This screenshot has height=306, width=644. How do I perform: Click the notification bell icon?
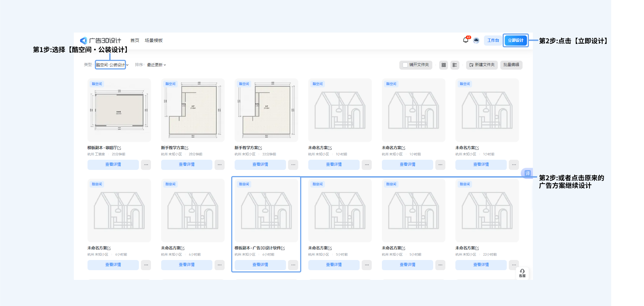(x=465, y=40)
